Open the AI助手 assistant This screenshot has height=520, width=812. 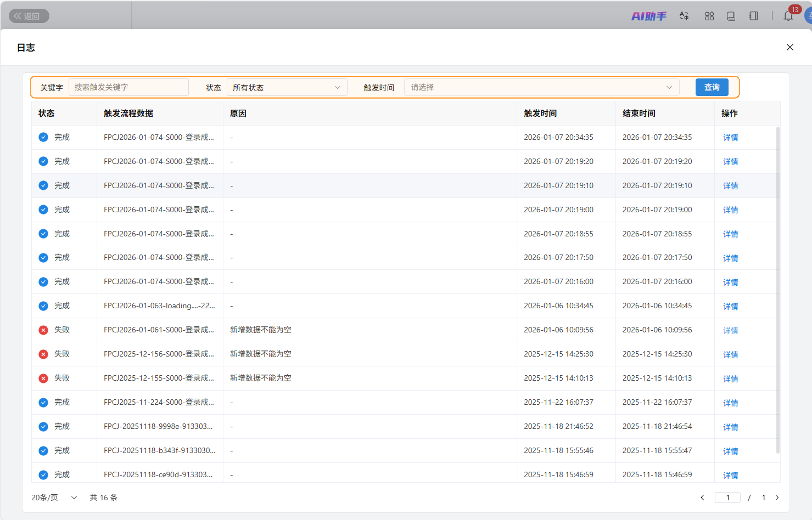coord(648,16)
